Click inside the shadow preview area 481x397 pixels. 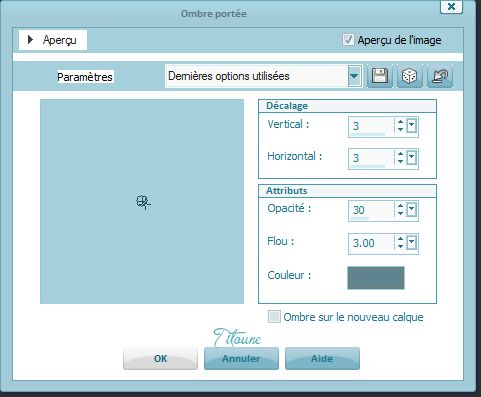tap(142, 201)
